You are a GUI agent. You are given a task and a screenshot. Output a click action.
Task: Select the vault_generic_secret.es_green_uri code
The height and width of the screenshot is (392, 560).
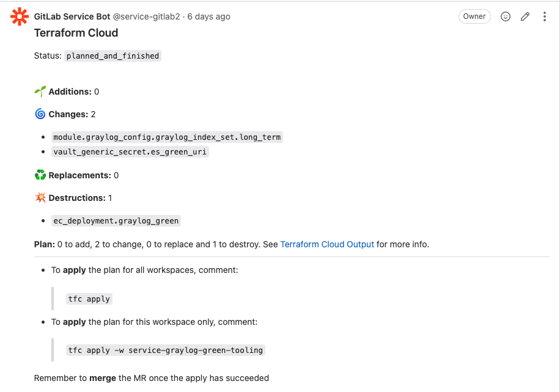(x=130, y=151)
